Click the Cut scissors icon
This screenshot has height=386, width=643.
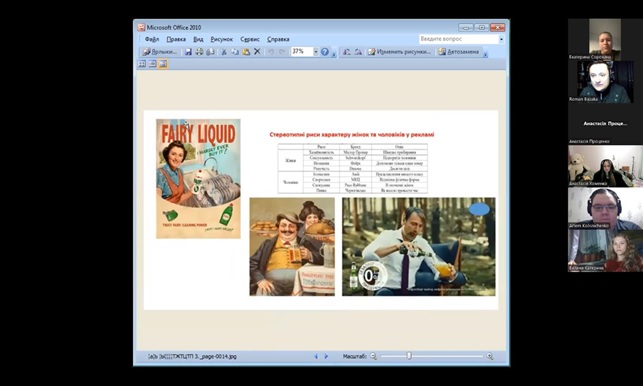click(x=224, y=52)
